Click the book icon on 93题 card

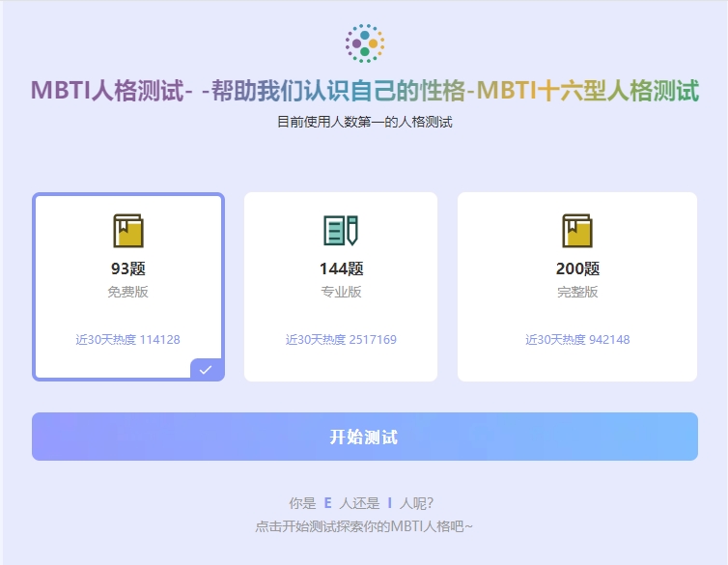click(127, 231)
